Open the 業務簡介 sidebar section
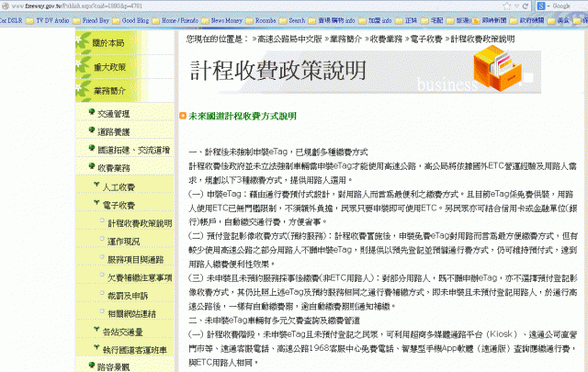This screenshot has width=588, height=372. (109, 91)
